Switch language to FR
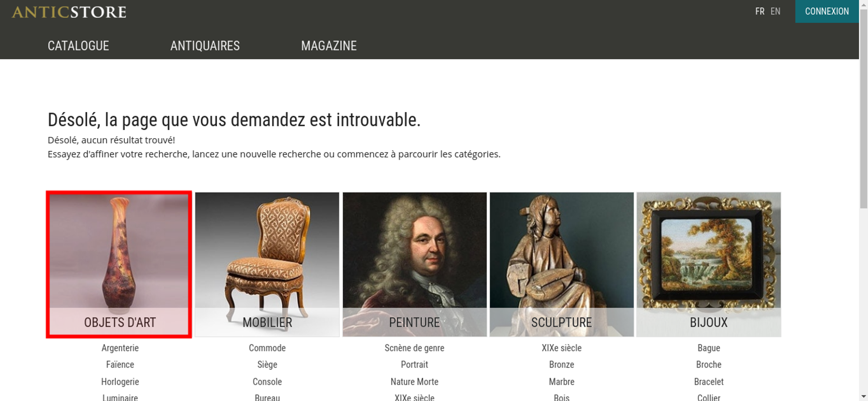 pyautogui.click(x=760, y=11)
